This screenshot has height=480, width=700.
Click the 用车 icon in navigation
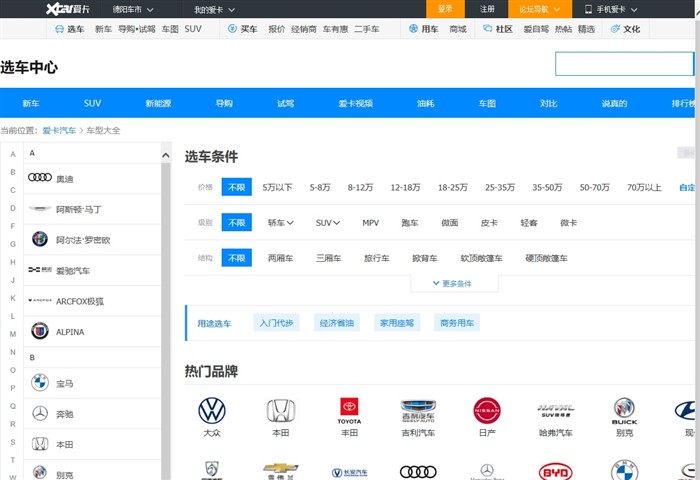click(x=413, y=29)
